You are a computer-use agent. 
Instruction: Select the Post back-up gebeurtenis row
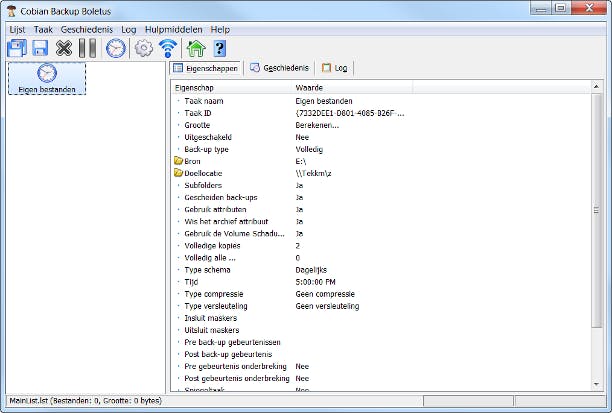[382, 355]
